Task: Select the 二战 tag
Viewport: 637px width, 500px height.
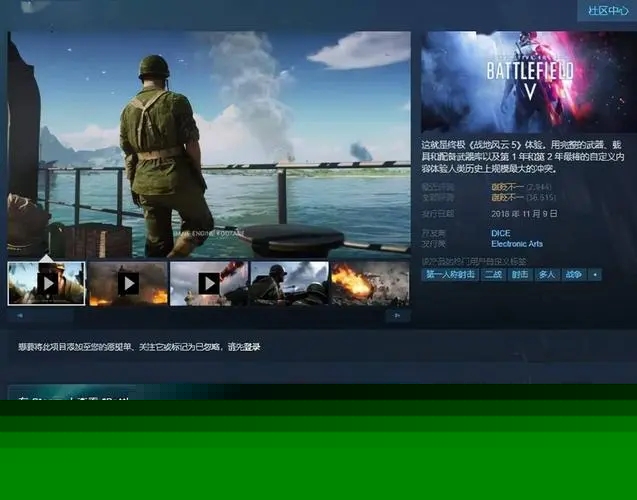Action: pyautogui.click(x=493, y=275)
